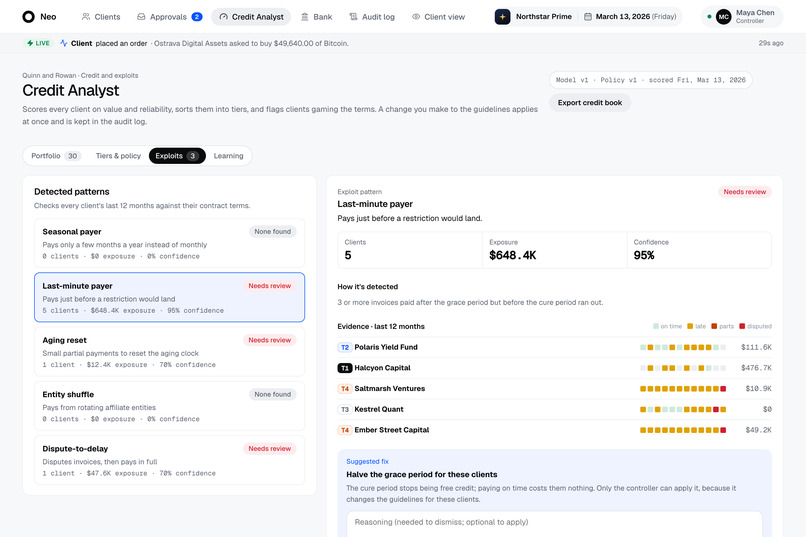Click the T3 tier badge for Kestrel
806x537 pixels.
coord(344,410)
